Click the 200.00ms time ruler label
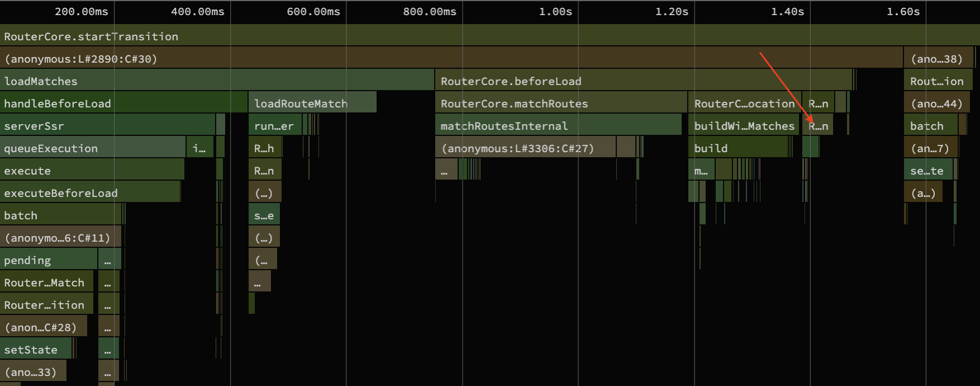This screenshot has width=980, height=386. coord(82,12)
